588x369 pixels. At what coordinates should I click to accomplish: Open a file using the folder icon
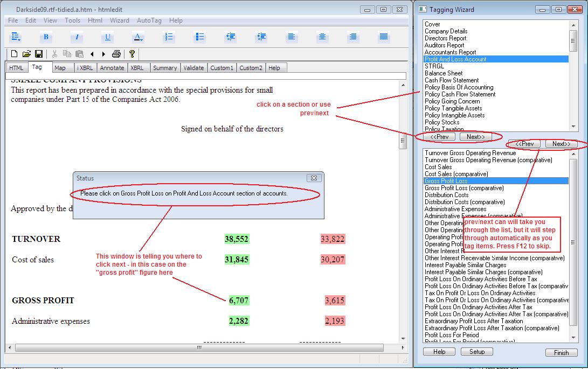click(26, 54)
